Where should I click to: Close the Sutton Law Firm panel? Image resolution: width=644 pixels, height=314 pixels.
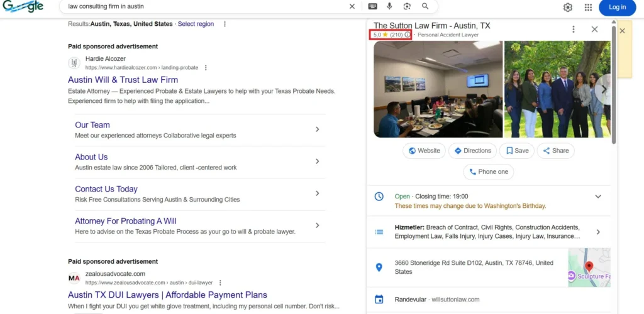[x=594, y=29]
